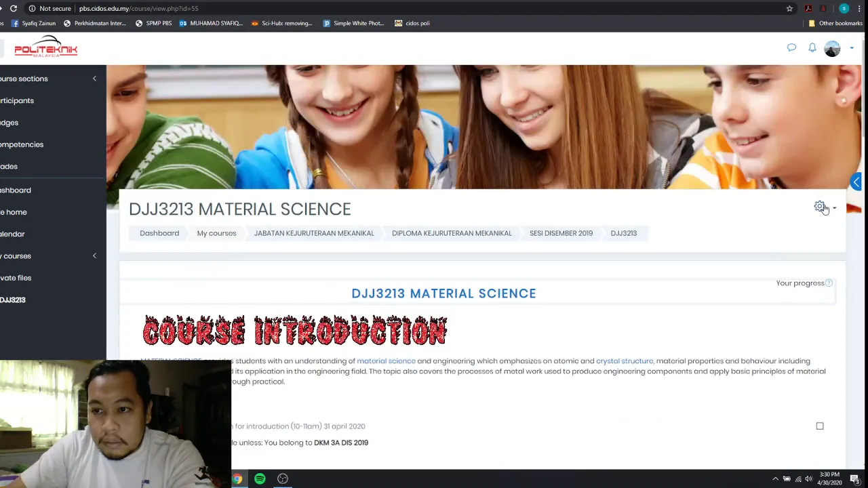
Task: Open the blue side drawer arrow tab
Action: (856, 181)
